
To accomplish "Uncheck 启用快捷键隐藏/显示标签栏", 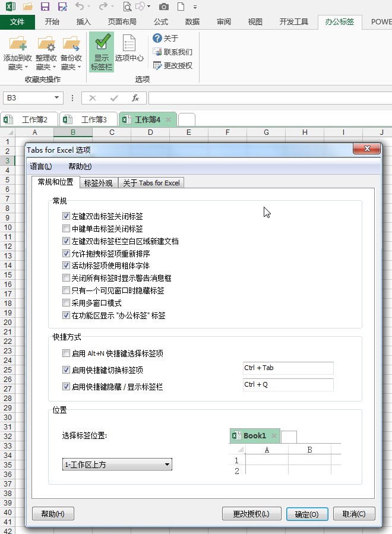I will [x=66, y=386].
